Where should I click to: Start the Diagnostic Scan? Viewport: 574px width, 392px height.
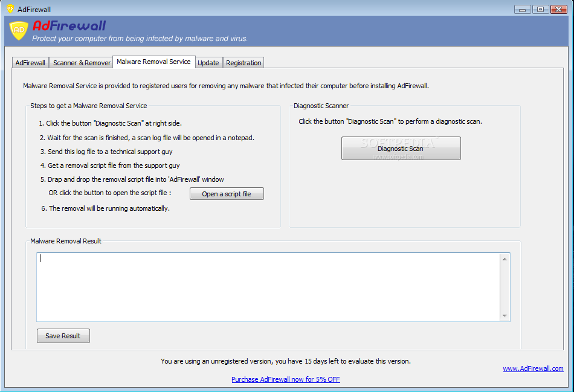401,148
